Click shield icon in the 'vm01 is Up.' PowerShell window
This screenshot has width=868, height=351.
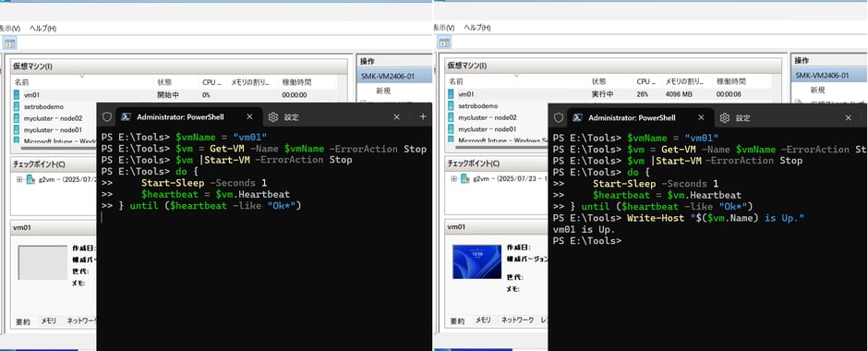559,117
